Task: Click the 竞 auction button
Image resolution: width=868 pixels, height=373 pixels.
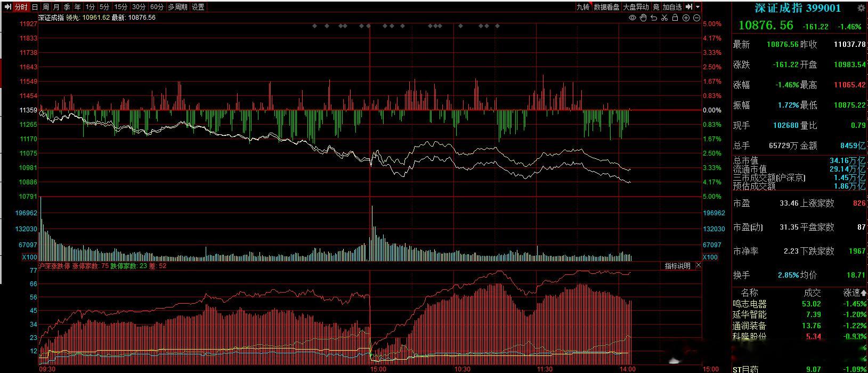Action: 656,7
